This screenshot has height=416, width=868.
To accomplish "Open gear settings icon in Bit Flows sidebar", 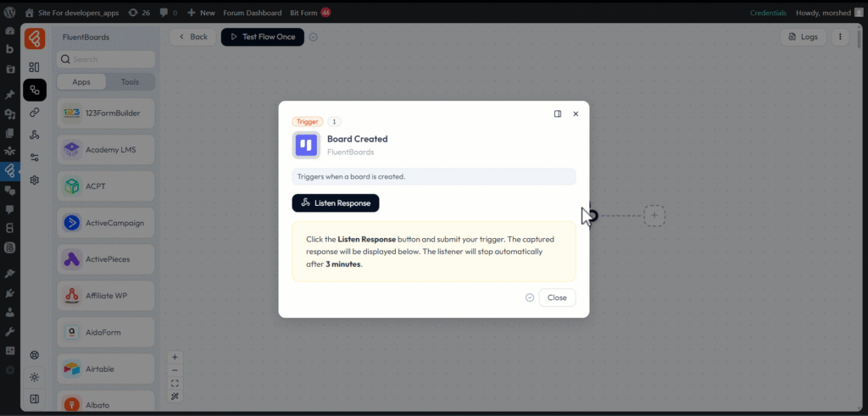I will [x=34, y=180].
